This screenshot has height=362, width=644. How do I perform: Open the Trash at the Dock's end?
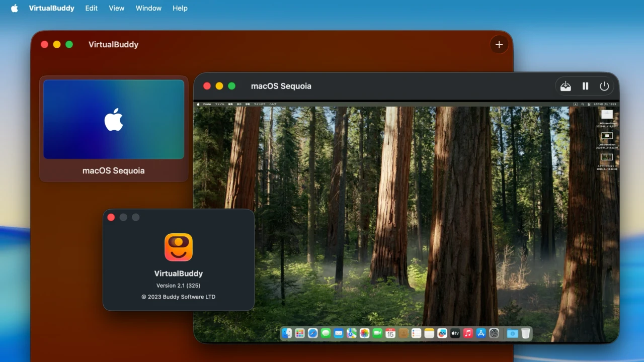click(525, 333)
